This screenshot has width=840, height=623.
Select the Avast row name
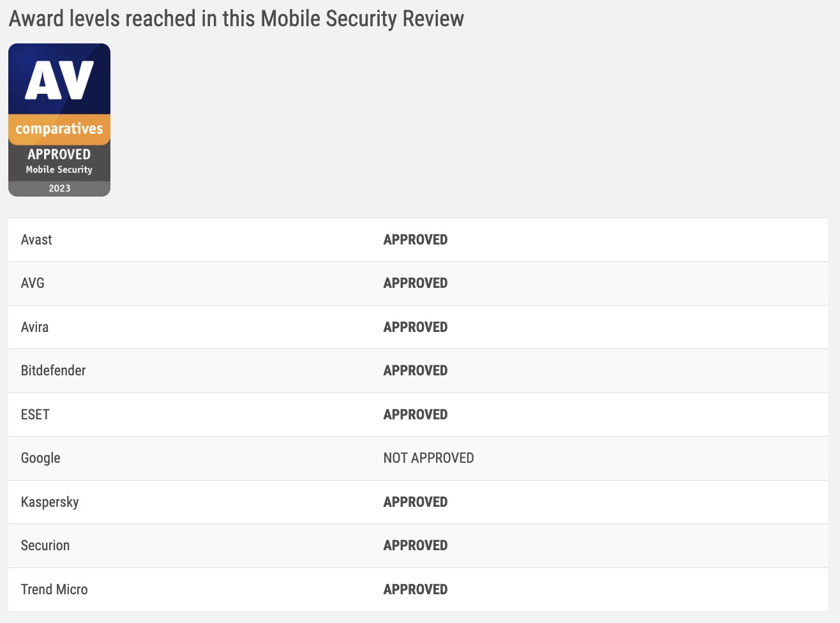point(36,240)
